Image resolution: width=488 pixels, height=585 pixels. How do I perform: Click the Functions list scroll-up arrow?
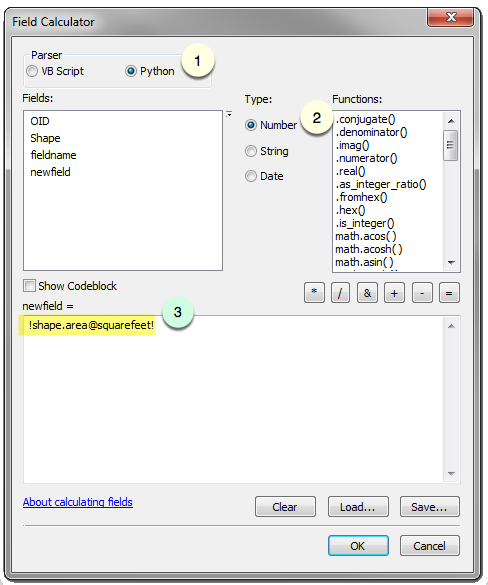pyautogui.click(x=451, y=121)
